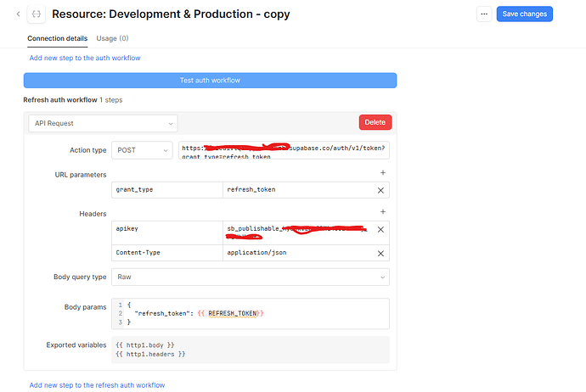Image resolution: width=586 pixels, height=392 pixels.
Task: Switch to the Usage tab
Action: [112, 38]
